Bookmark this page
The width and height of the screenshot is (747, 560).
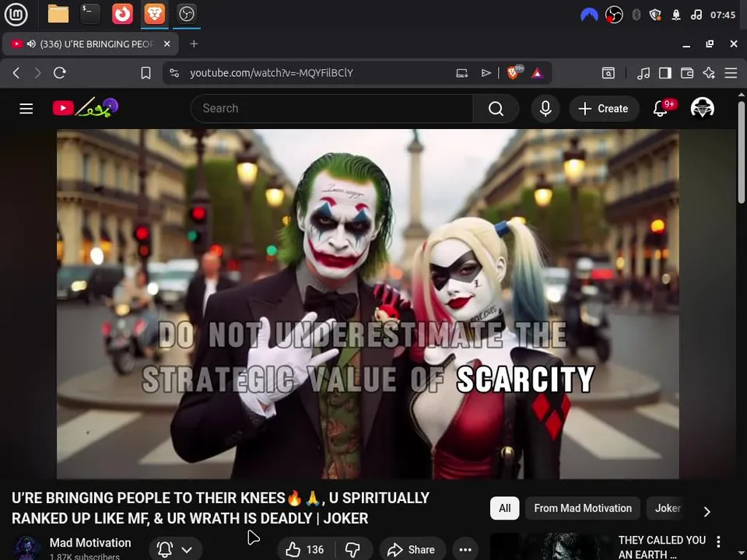point(146,73)
